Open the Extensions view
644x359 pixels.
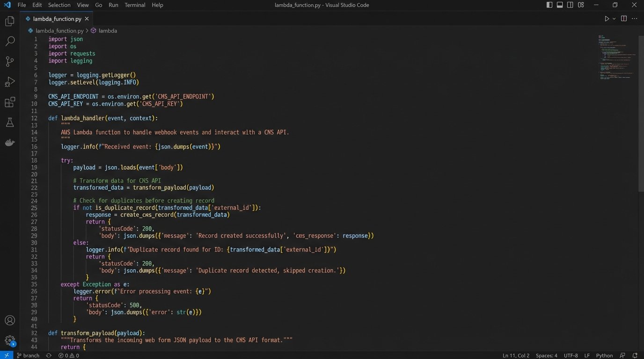tap(10, 102)
